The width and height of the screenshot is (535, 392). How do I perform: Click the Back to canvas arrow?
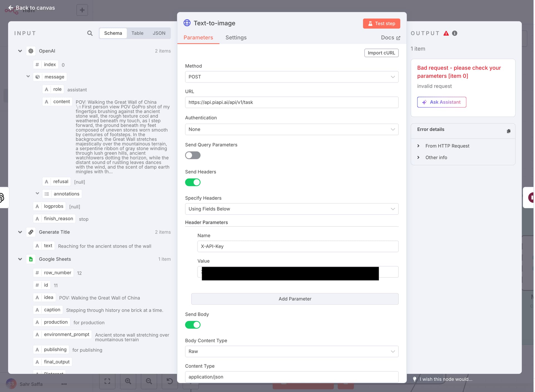point(11,8)
